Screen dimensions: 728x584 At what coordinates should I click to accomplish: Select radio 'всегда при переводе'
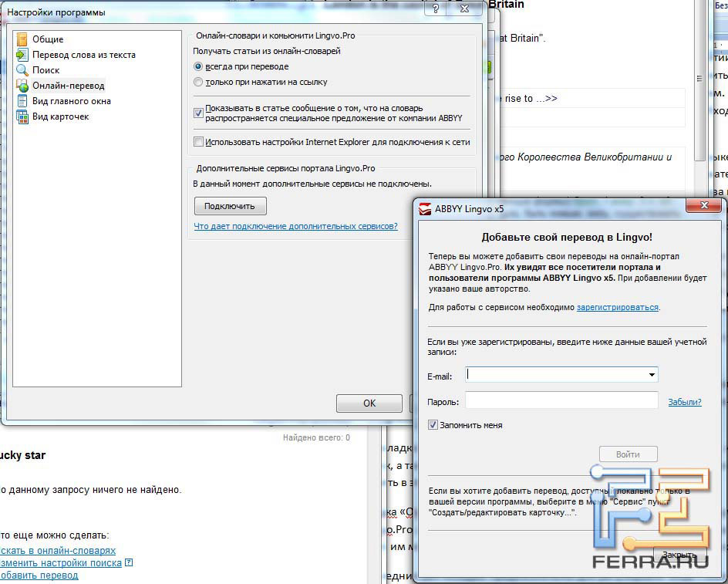point(198,66)
